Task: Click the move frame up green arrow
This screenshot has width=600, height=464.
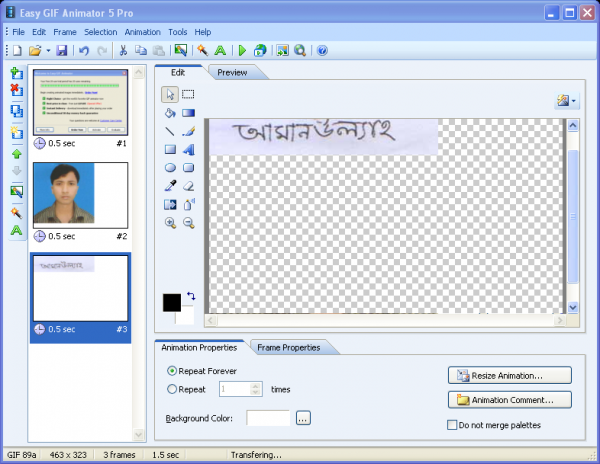Action: tap(16, 154)
